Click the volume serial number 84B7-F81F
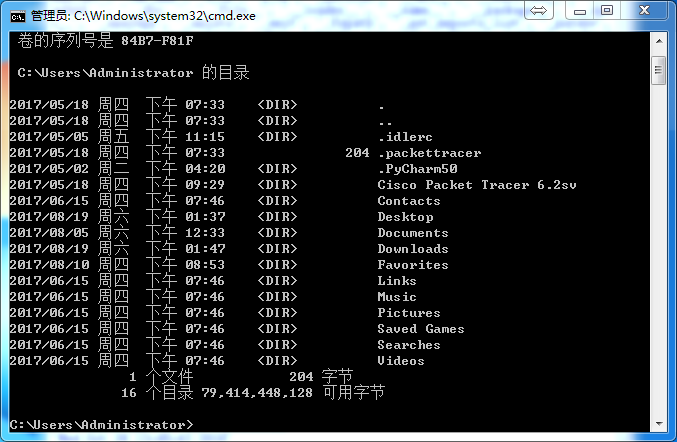The height and width of the screenshot is (442, 677). pyautogui.click(x=157, y=41)
